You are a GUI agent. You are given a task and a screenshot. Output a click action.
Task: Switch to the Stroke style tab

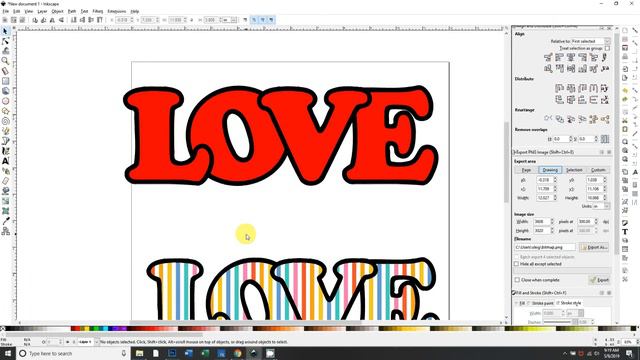point(570,303)
